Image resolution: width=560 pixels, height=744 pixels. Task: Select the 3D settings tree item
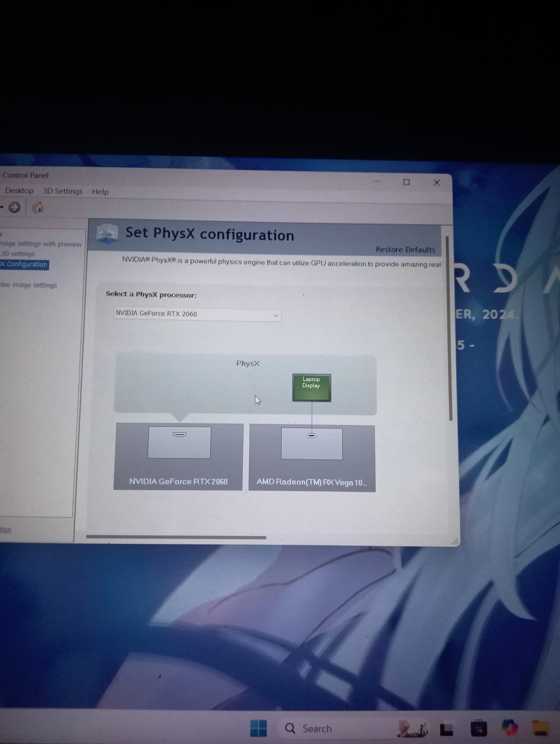(18, 254)
